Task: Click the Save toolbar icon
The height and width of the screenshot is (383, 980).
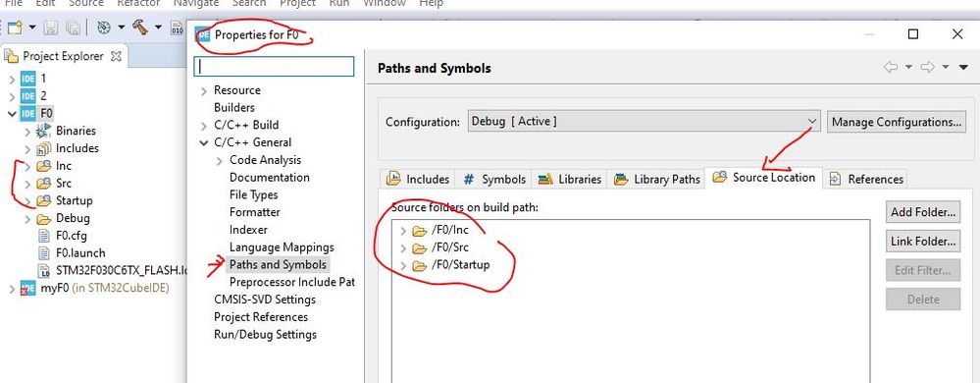Action: coord(51,27)
